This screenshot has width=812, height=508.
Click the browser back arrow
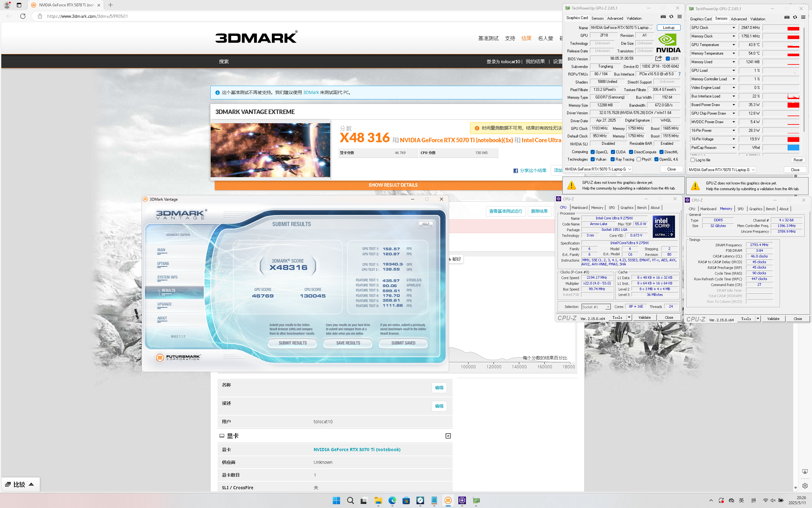(9, 16)
